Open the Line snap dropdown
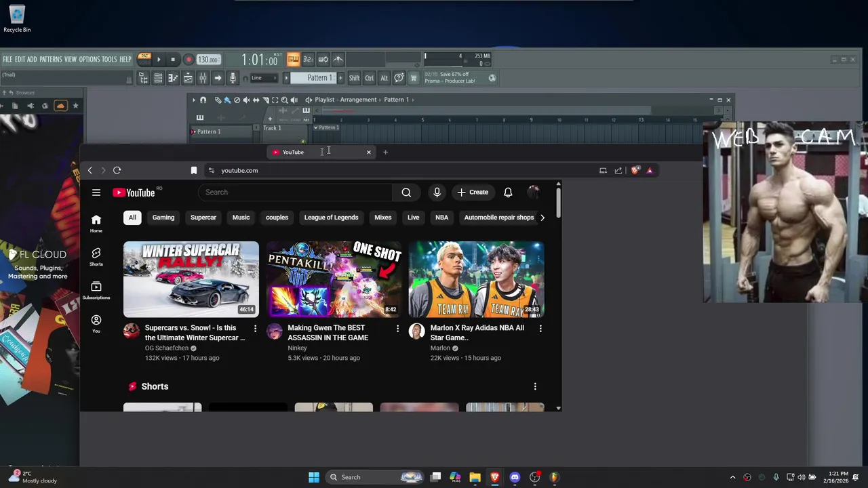This screenshot has height=488, width=868. 264,78
